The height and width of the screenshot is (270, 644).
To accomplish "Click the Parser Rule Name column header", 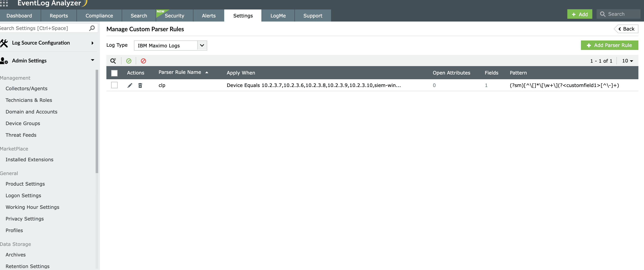I will tap(180, 72).
